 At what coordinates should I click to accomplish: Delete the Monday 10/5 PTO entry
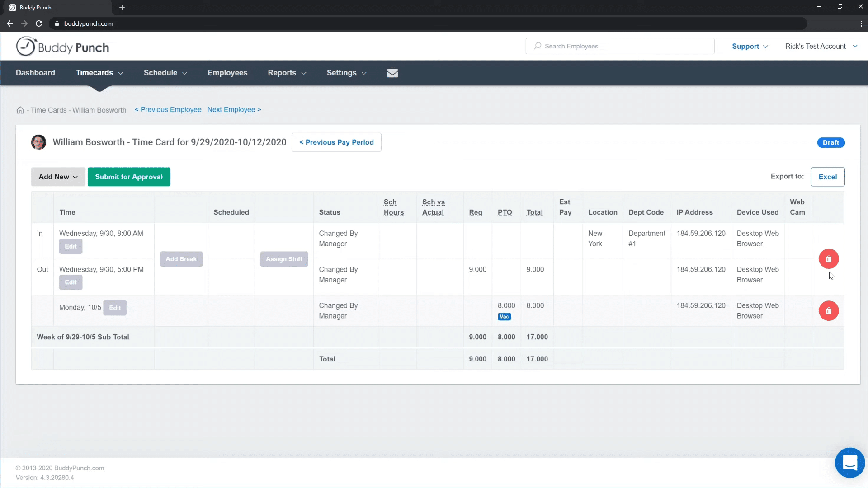828,311
